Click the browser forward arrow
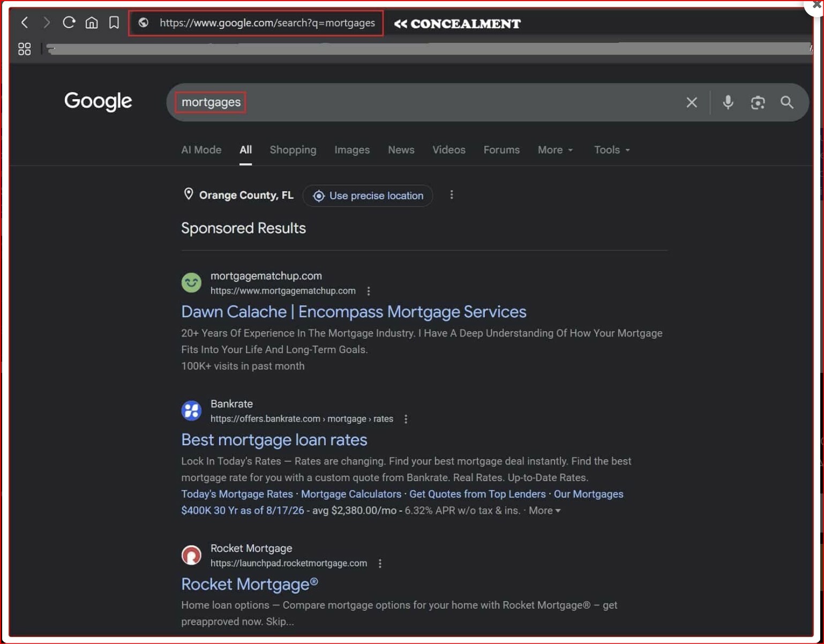The width and height of the screenshot is (824, 644). pos(47,23)
